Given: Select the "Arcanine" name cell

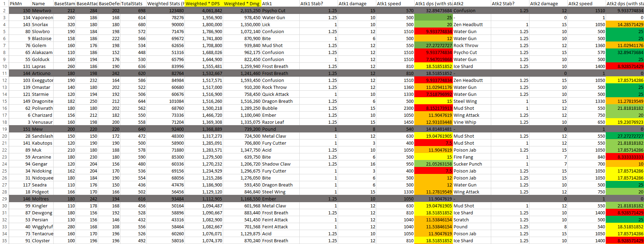Looking at the screenshot, I should tap(42, 157).
